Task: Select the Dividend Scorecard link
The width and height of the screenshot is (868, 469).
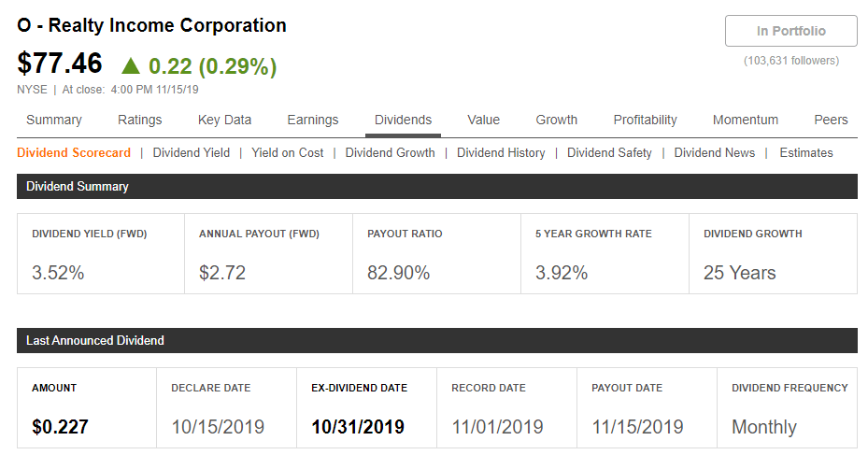Action: [x=74, y=152]
